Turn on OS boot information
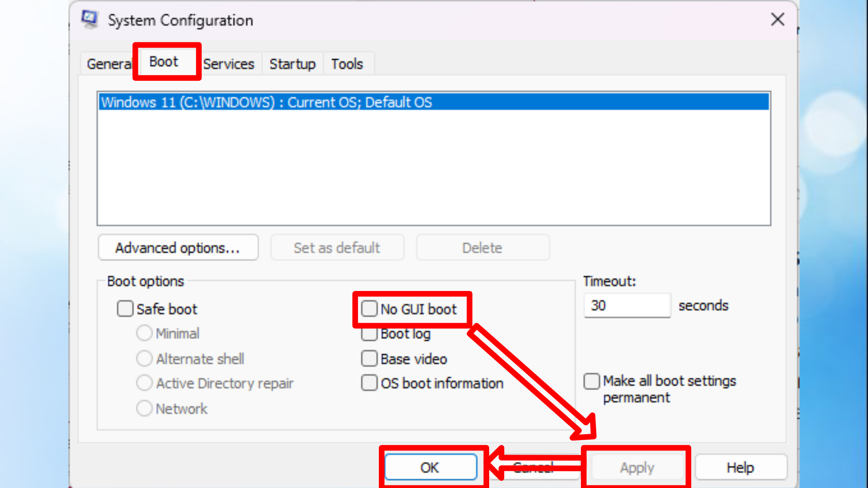This screenshot has height=488, width=868. (x=369, y=383)
